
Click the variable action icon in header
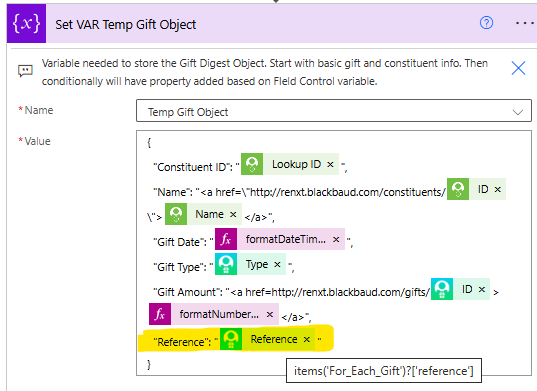26,24
